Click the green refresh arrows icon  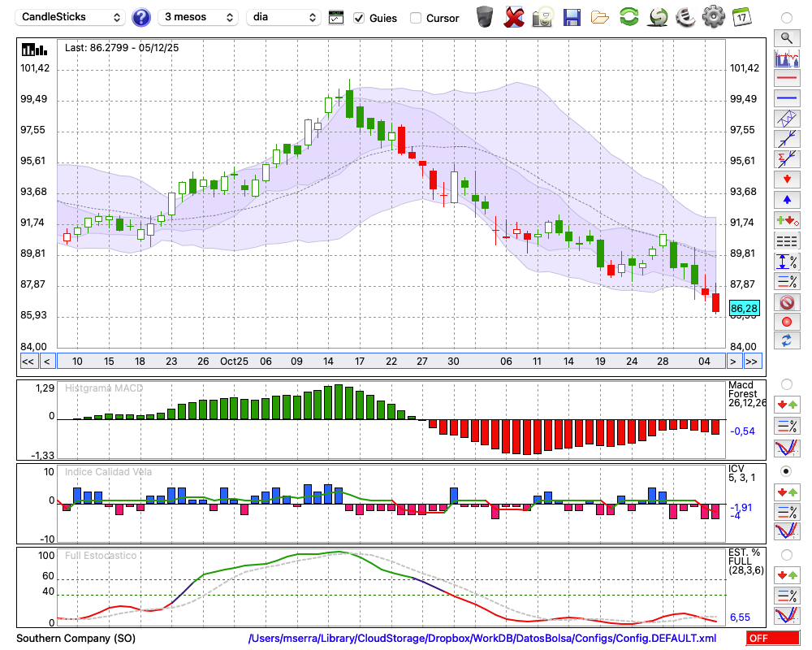(628, 16)
